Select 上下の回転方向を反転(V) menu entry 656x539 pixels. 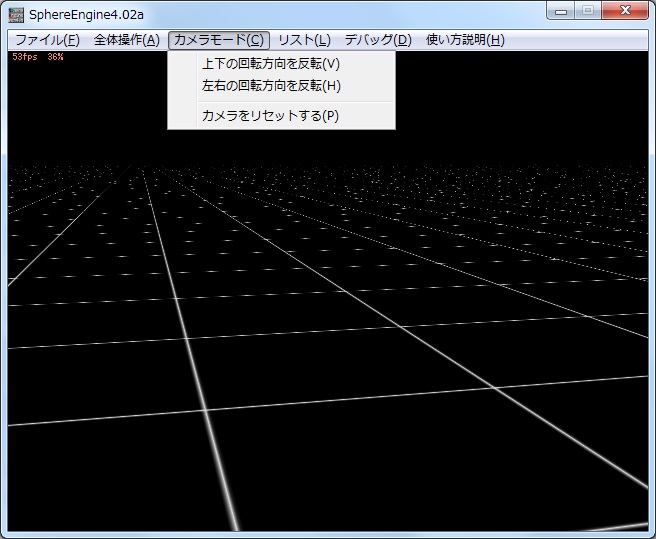282,64
